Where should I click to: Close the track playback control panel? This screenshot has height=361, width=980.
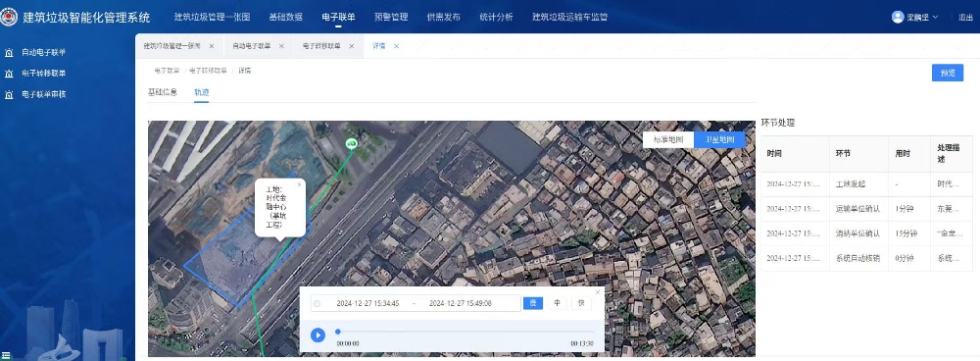[598, 291]
